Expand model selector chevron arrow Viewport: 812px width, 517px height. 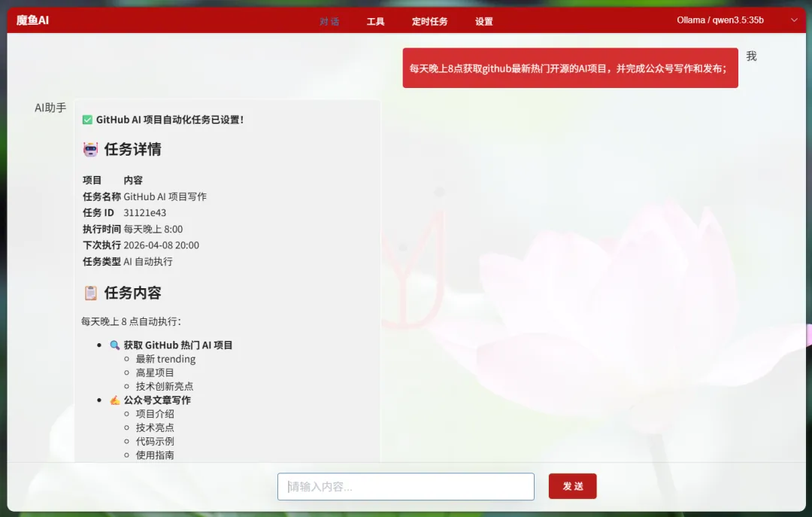pos(794,20)
